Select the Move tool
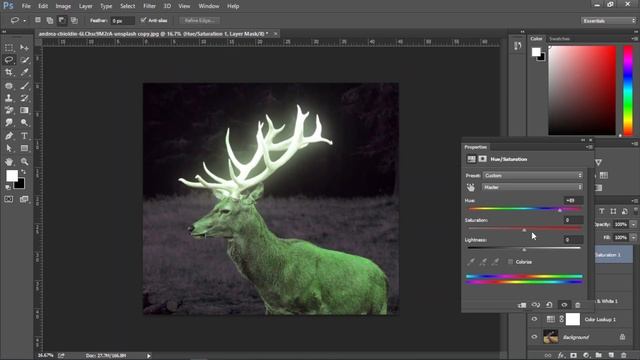Image resolution: width=640 pixels, height=360 pixels. pyautogui.click(x=24, y=48)
